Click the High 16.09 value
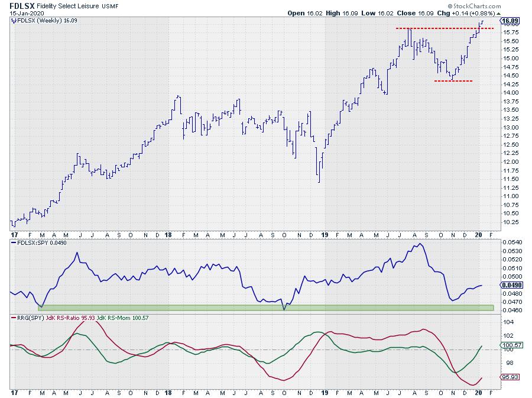This screenshot has height=398, width=532. [x=342, y=13]
